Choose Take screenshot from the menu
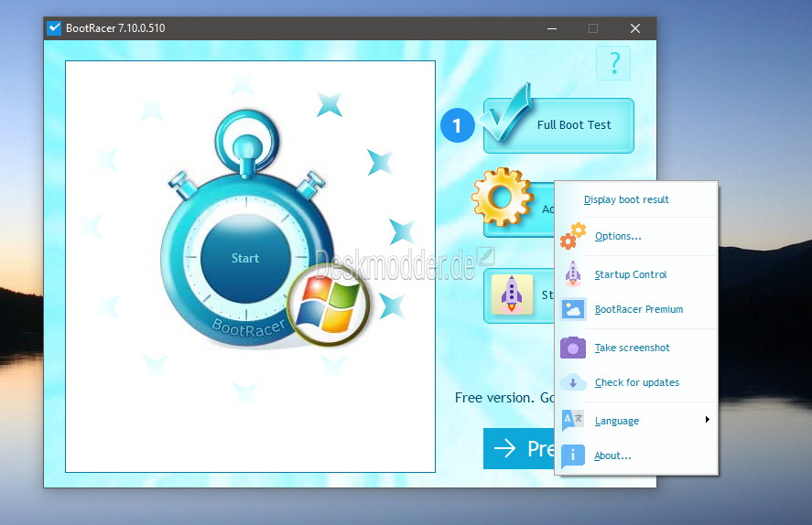Screen dimensions: 812x525 click(636, 348)
